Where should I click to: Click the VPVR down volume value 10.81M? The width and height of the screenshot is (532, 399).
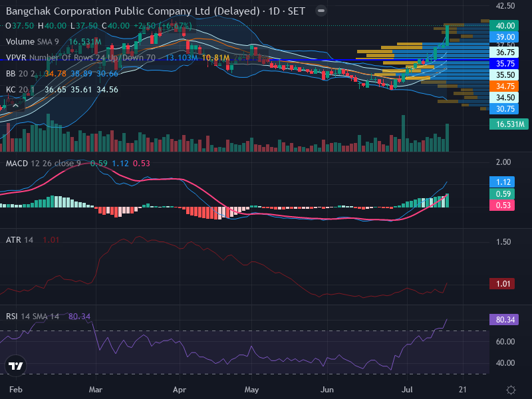(x=215, y=58)
